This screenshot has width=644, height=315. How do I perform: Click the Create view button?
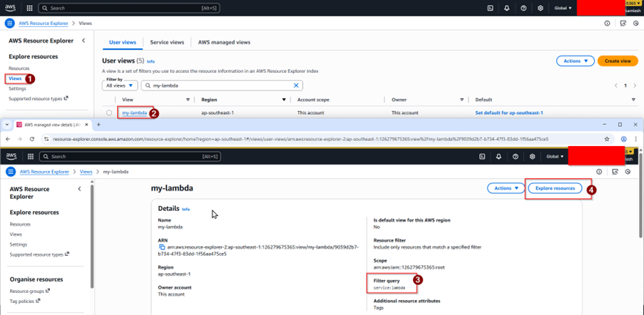618,61
